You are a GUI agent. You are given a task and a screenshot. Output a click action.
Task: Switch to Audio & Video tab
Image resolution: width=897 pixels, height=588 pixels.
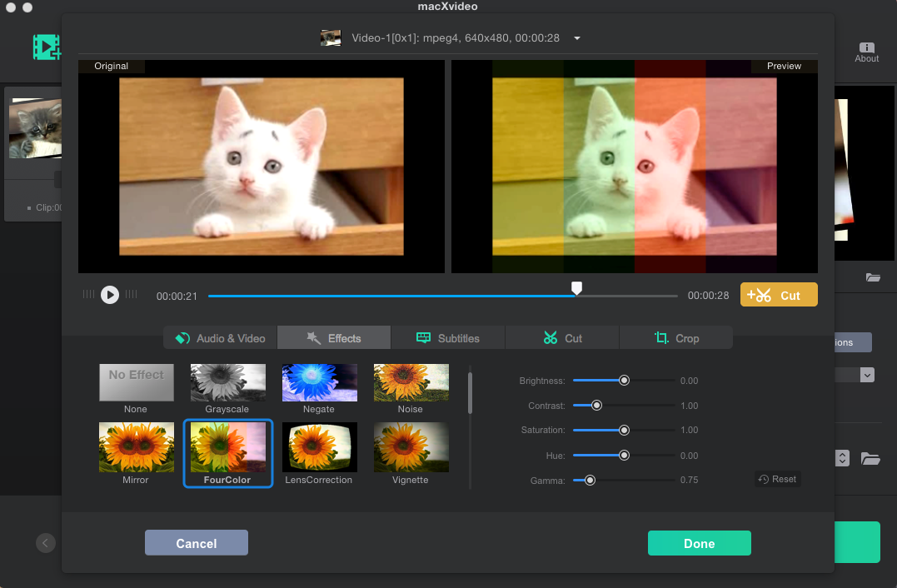pyautogui.click(x=220, y=338)
